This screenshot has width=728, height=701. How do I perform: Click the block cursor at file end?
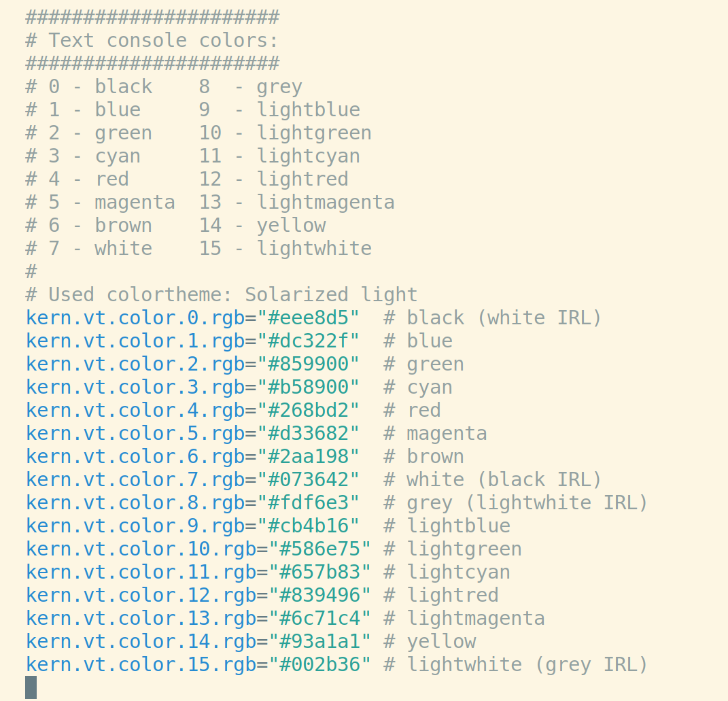coord(31,687)
